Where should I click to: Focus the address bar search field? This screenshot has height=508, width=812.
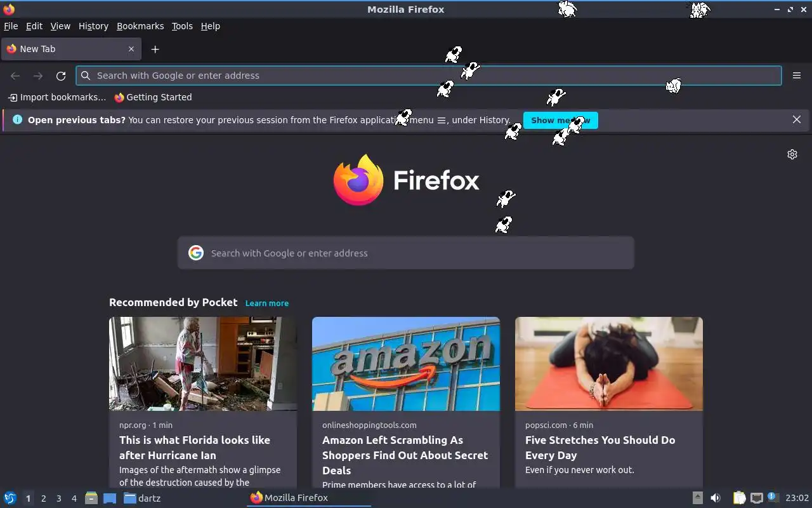(429, 76)
